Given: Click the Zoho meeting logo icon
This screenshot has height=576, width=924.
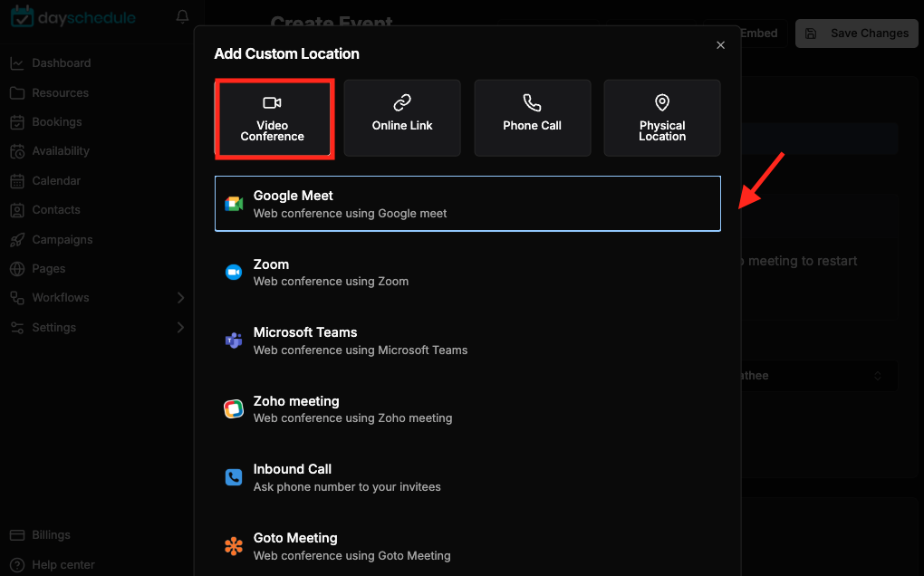Looking at the screenshot, I should [x=234, y=408].
